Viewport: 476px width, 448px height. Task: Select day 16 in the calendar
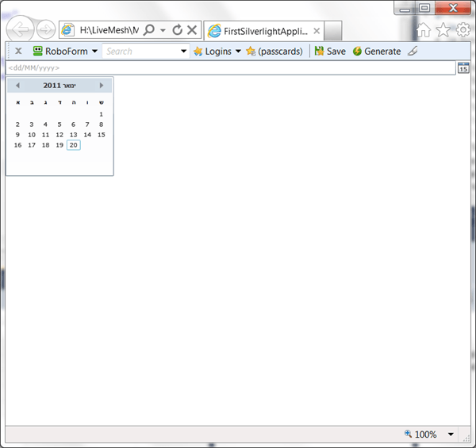point(17,145)
